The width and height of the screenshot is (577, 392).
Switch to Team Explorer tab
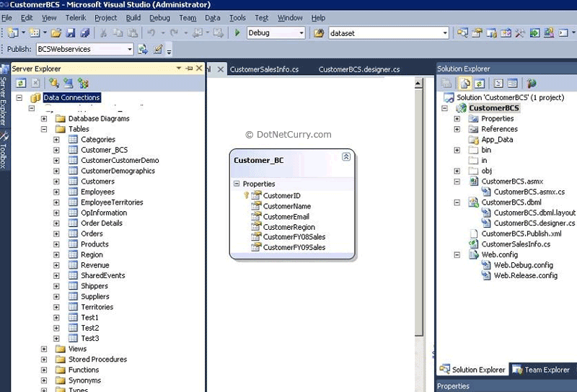pos(540,370)
